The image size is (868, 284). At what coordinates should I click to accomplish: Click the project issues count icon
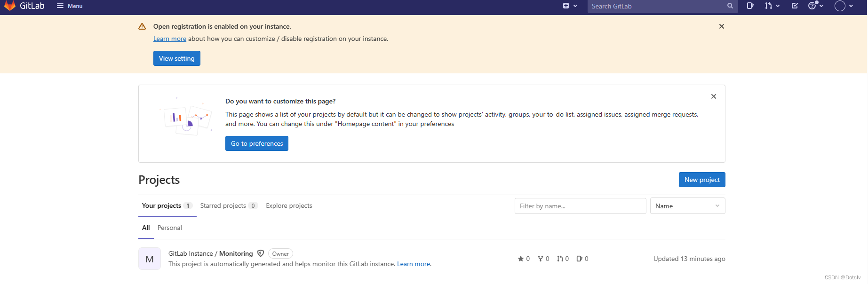tap(580, 259)
